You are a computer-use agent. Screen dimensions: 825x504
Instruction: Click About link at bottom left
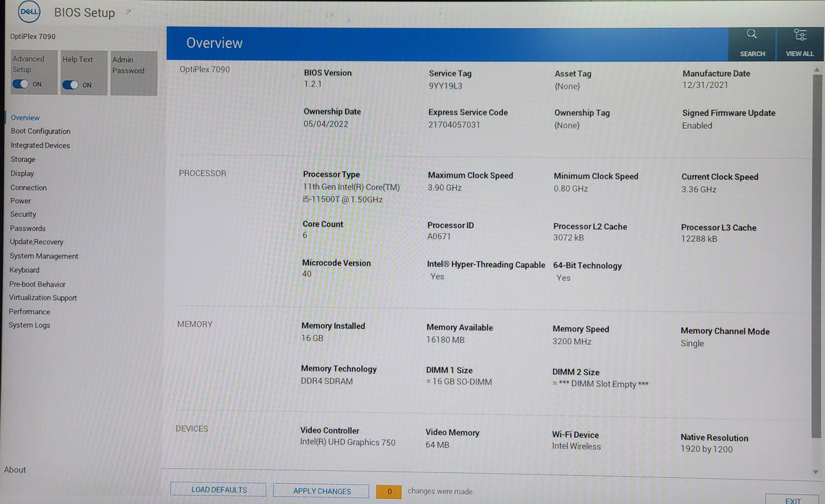click(x=14, y=470)
